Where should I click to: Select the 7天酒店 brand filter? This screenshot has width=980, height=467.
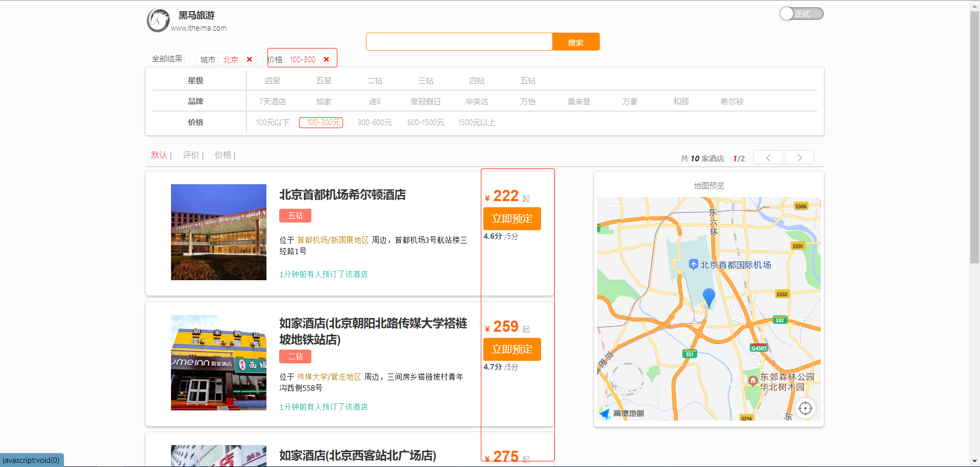click(x=273, y=102)
